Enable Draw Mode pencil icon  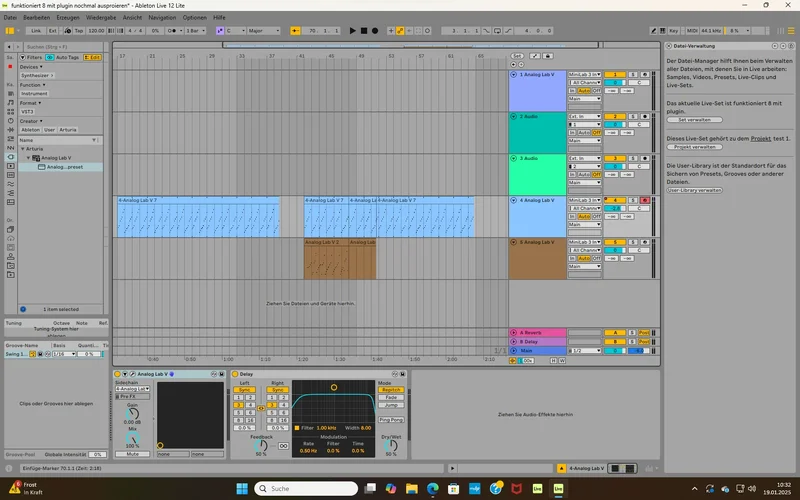click(x=654, y=31)
